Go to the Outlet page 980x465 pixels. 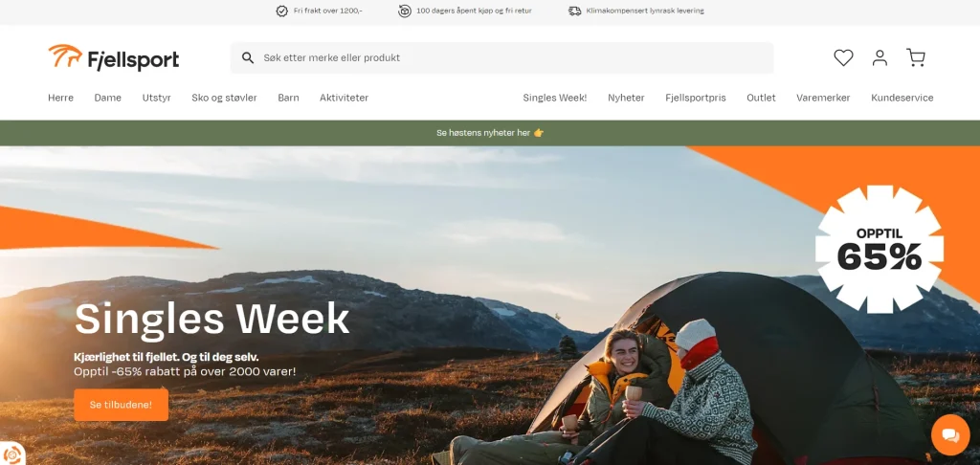pos(761,98)
